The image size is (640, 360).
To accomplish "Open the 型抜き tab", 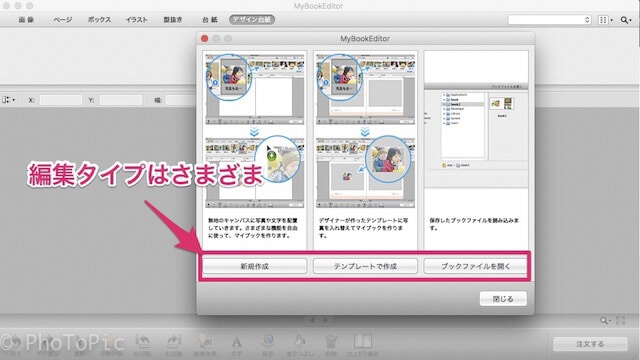I will 173,20.
